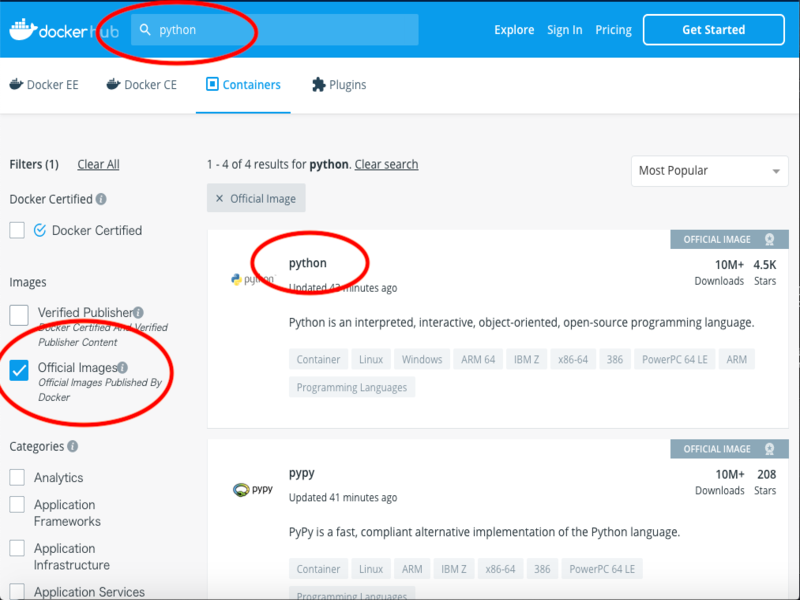Click the search magnifier icon
Screen dimensions: 800x600
pyautogui.click(x=145, y=30)
